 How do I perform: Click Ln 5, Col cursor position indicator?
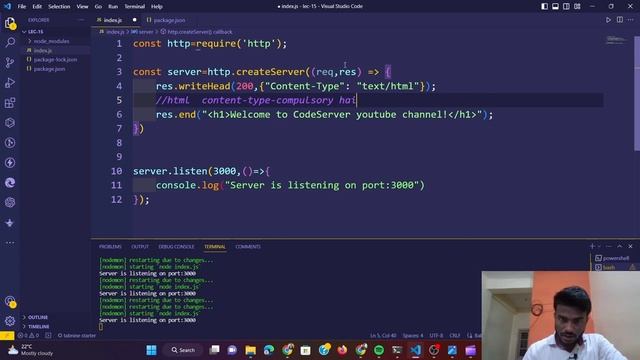click(x=383, y=336)
